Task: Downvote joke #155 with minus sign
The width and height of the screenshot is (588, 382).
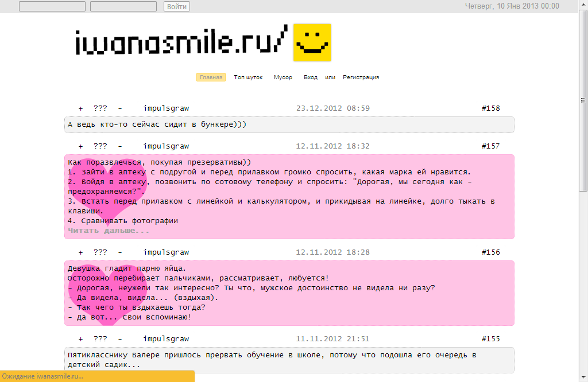Action: 120,340
